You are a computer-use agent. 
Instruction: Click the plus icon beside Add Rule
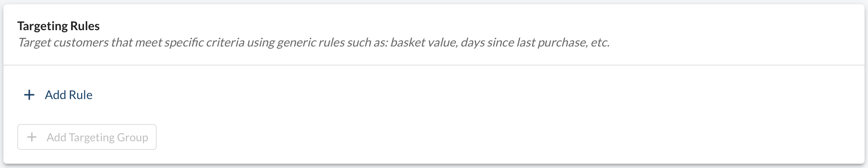pos(29,95)
